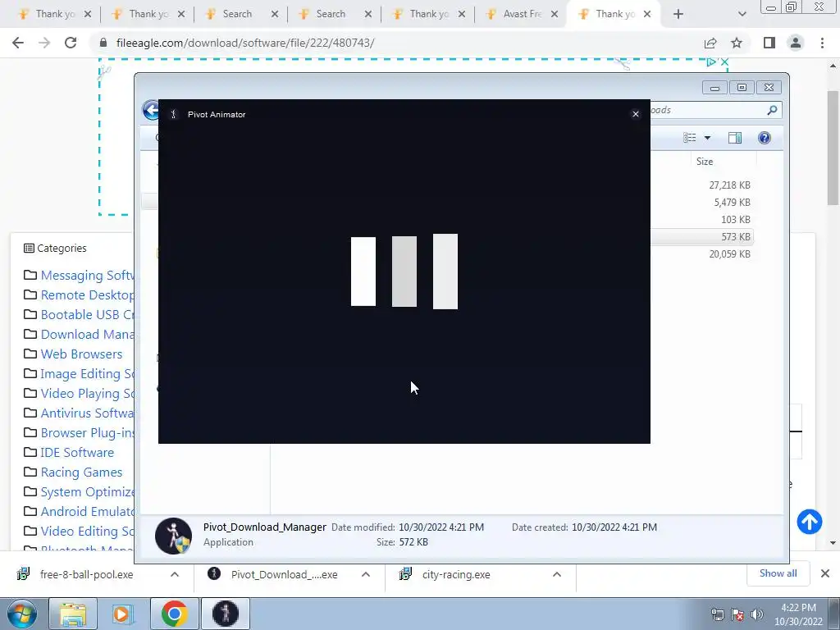Click Show all downloads
The width and height of the screenshot is (840, 630).
[778, 573]
